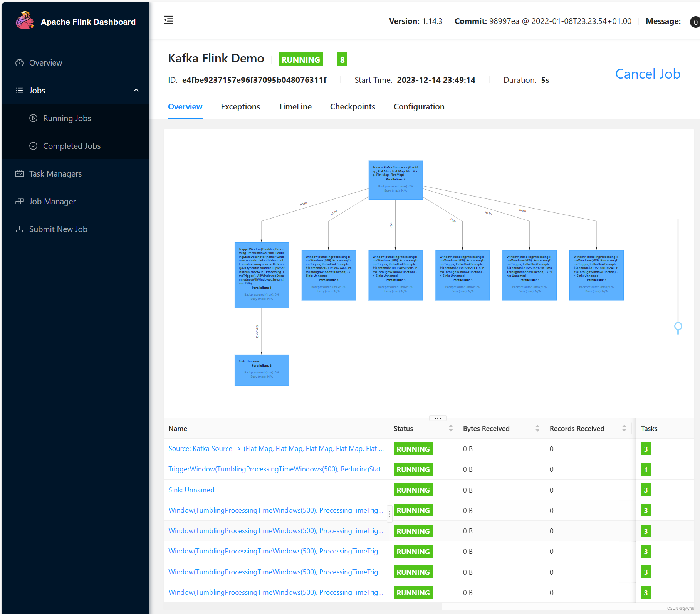Open Overview in the sidebar
700x614 pixels.
pos(76,63)
